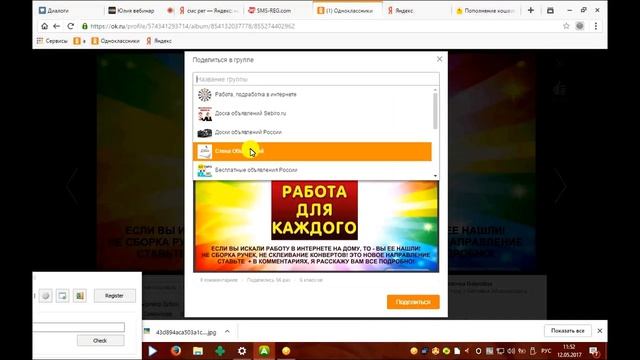Open the green A taskbar app
The width and height of the screenshot is (640, 360).
(264, 351)
